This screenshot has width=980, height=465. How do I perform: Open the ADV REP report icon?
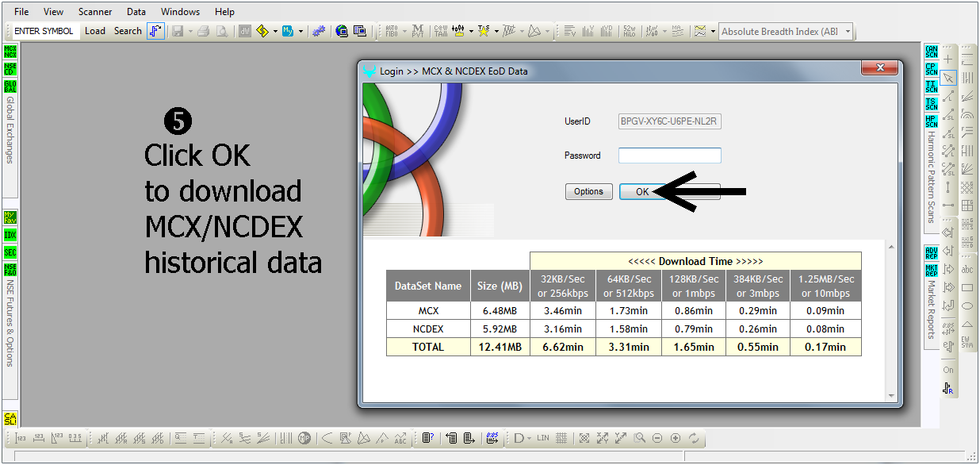(932, 253)
